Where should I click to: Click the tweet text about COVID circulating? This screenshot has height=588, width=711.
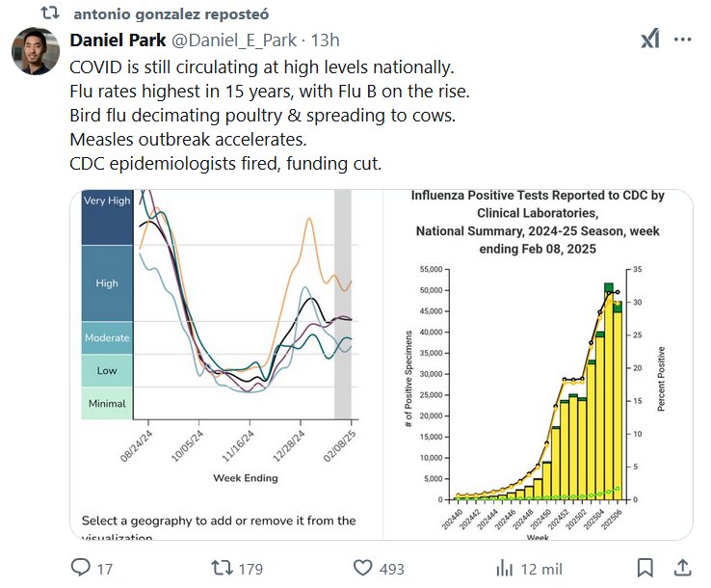tap(262, 69)
